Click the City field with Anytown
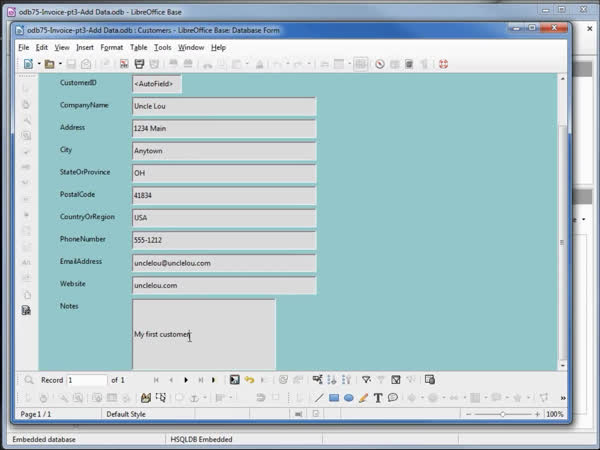The width and height of the screenshot is (600, 450). 224,151
